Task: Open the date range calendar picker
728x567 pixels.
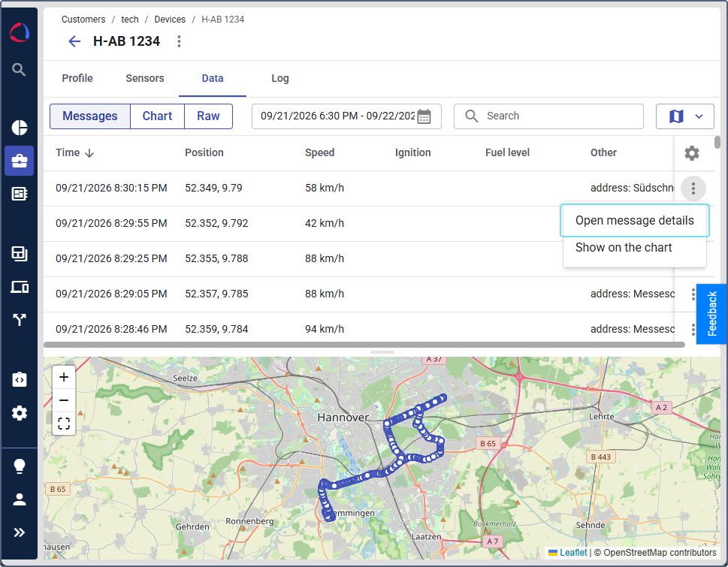Action: tap(424, 116)
